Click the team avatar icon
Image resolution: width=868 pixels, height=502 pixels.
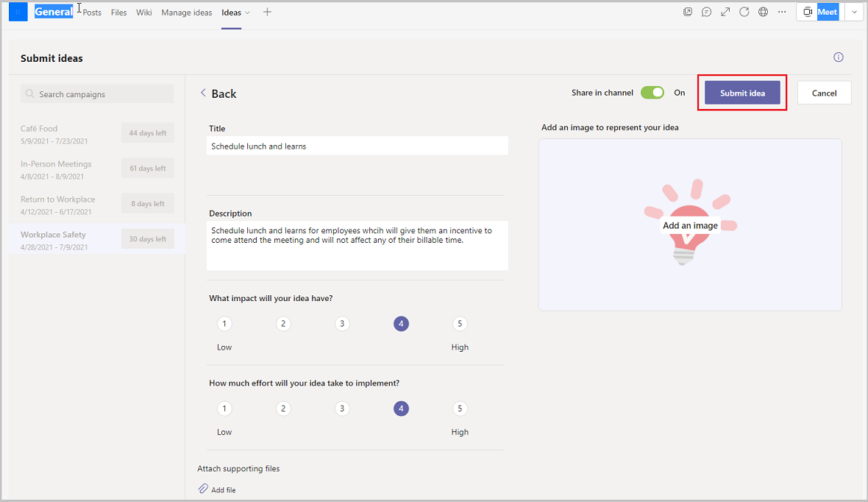[x=18, y=13]
